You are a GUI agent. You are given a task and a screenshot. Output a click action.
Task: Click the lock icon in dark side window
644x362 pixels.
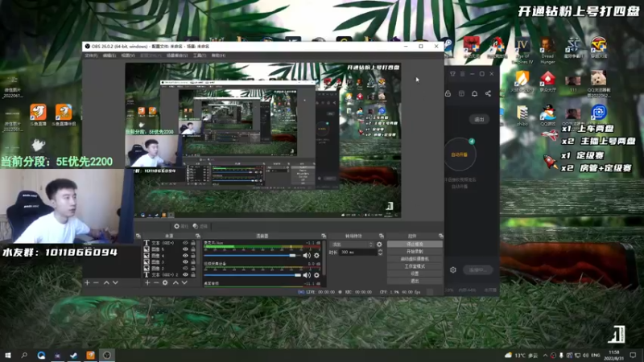(448, 93)
